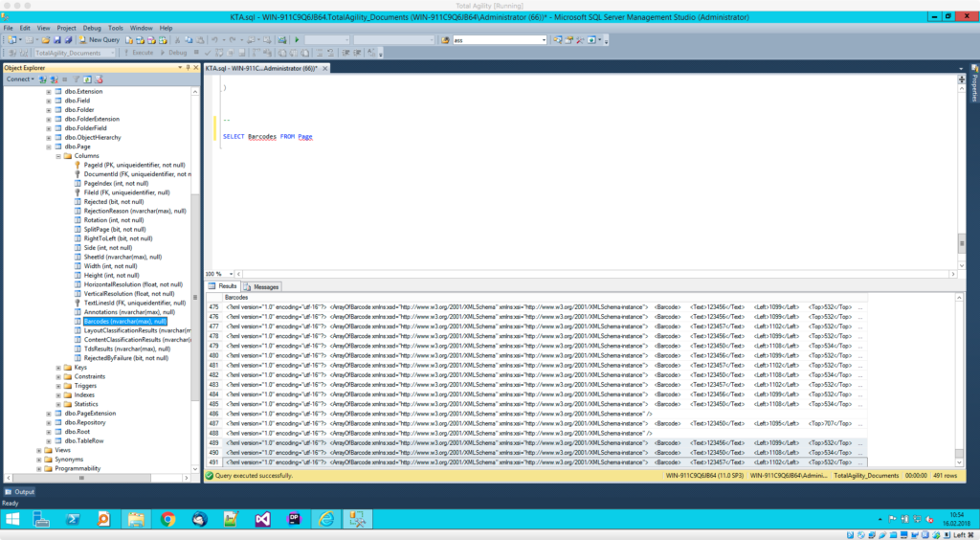The height and width of the screenshot is (540, 980).
Task: Execute the query with the Execute button
Action: (140, 53)
